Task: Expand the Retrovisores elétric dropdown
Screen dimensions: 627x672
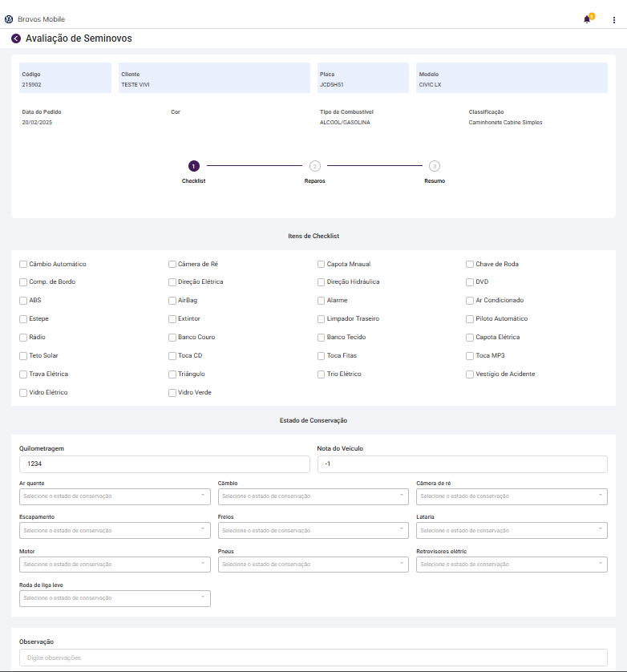Action: coord(512,565)
